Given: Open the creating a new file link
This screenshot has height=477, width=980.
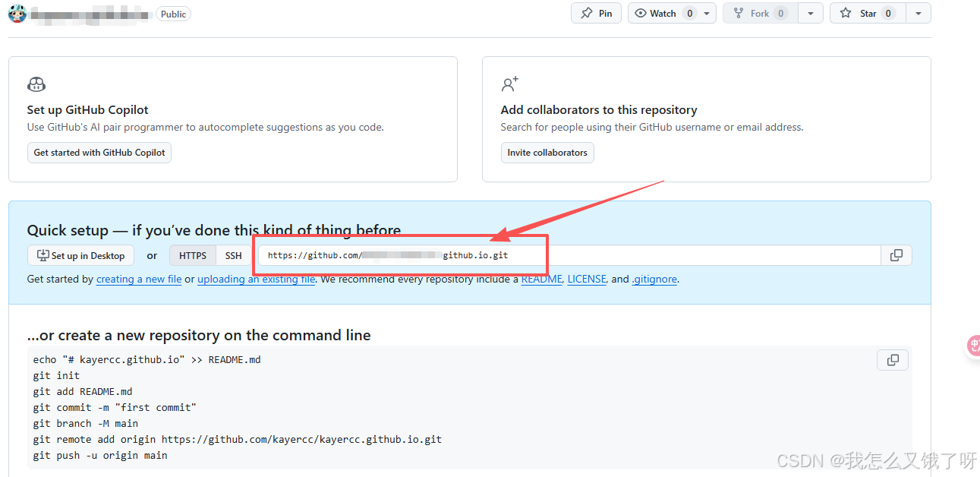Looking at the screenshot, I should (139, 280).
